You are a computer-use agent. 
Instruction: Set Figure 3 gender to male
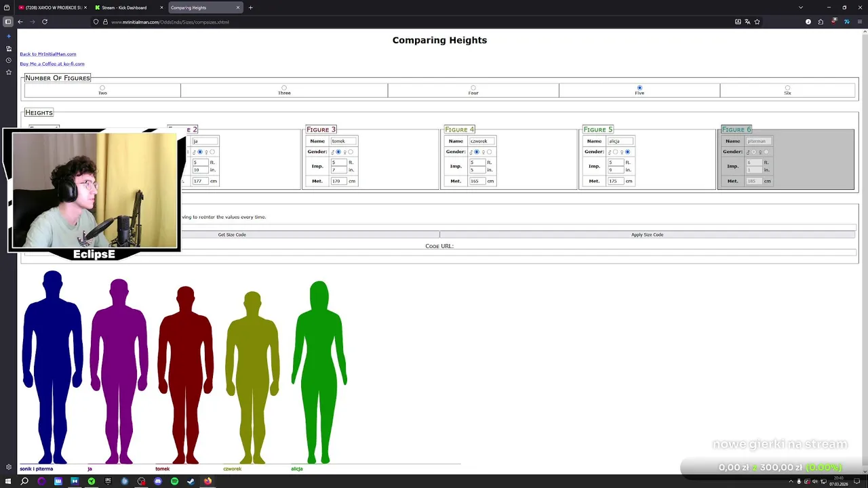point(338,152)
